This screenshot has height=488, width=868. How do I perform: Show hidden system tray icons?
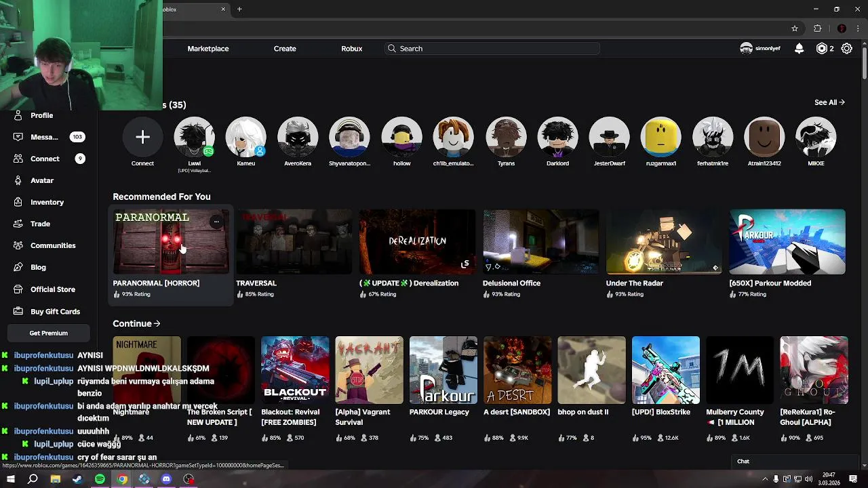click(x=764, y=479)
